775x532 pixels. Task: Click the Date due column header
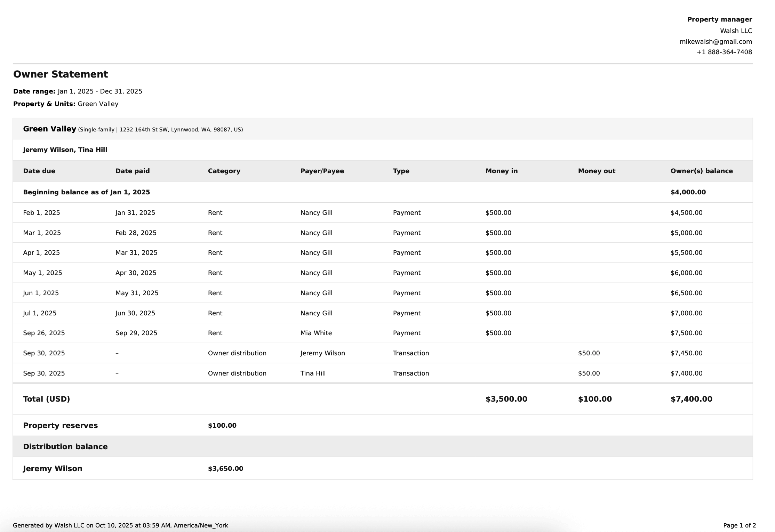coord(39,171)
